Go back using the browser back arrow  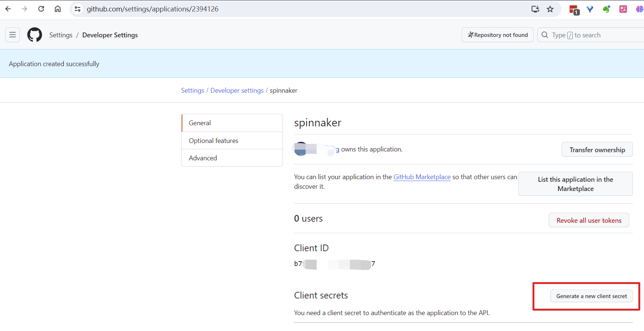8,9
